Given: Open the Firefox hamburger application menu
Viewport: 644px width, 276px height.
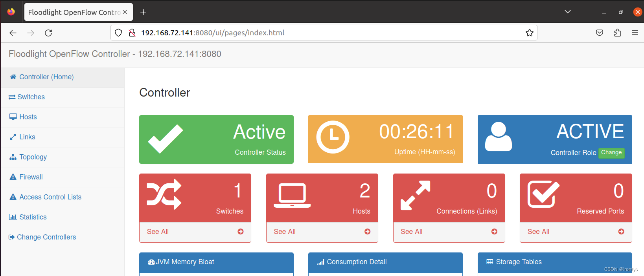Looking at the screenshot, I should click(x=635, y=33).
